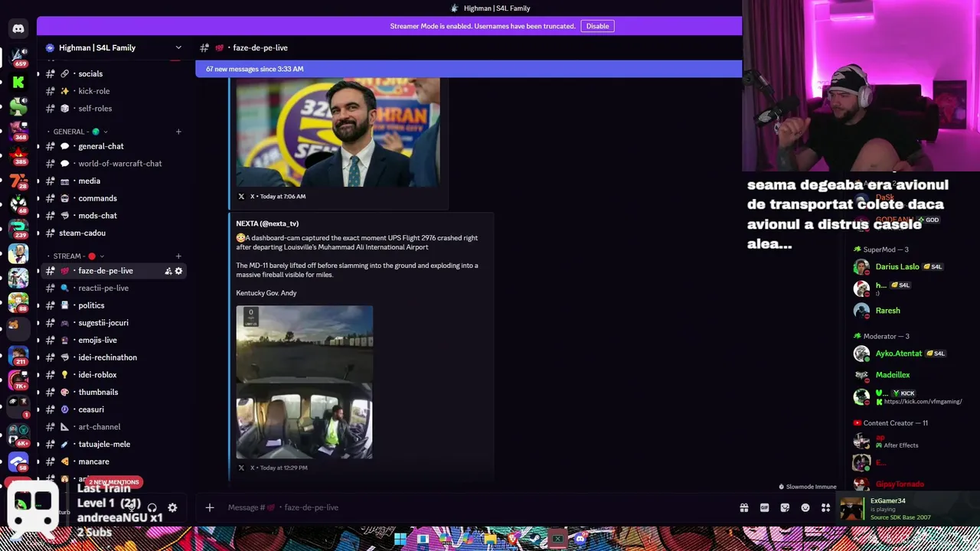The width and height of the screenshot is (980, 551).
Task: Open Discord from the taskbar
Action: pyautogui.click(x=580, y=539)
